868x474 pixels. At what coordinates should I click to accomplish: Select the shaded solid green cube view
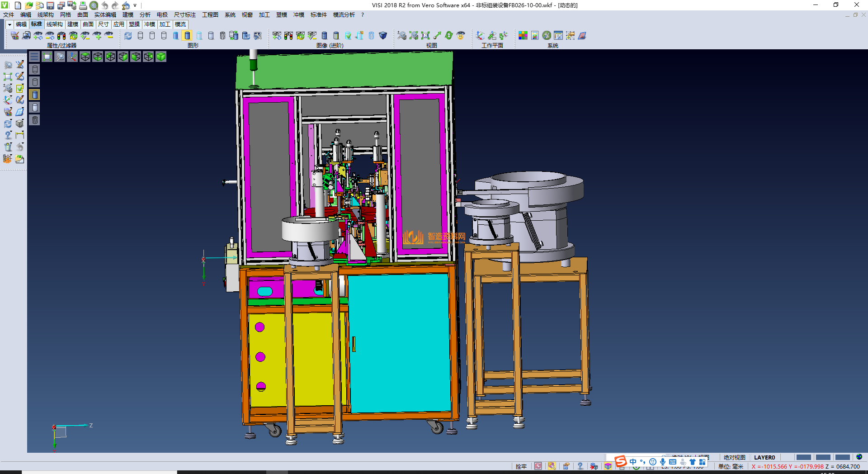point(161,57)
